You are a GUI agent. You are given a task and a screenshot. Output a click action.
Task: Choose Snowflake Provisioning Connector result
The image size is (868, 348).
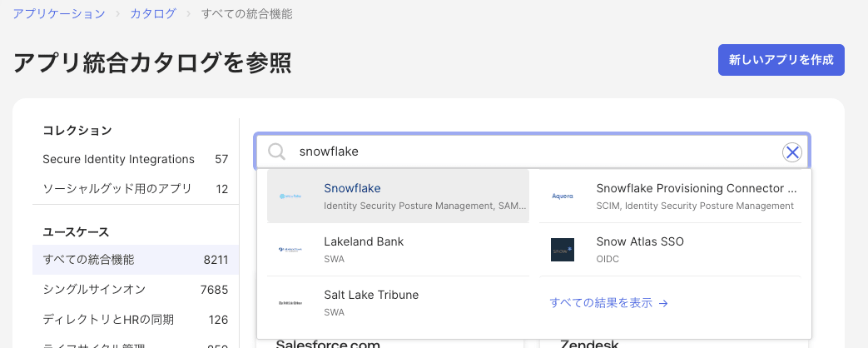(696, 189)
